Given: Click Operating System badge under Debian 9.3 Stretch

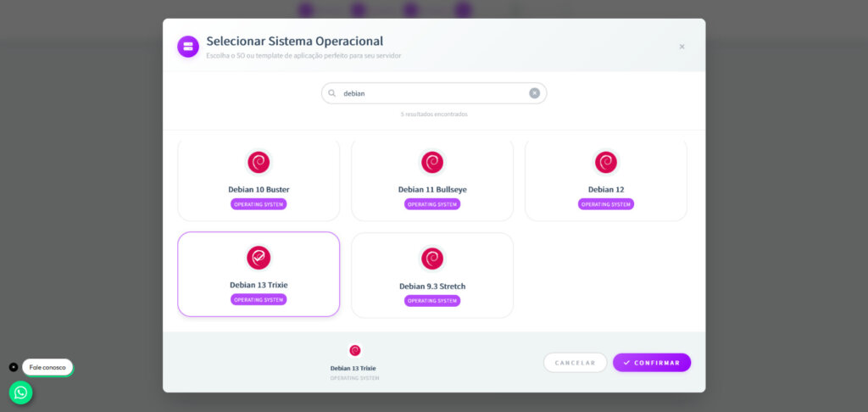Looking at the screenshot, I should point(432,301).
